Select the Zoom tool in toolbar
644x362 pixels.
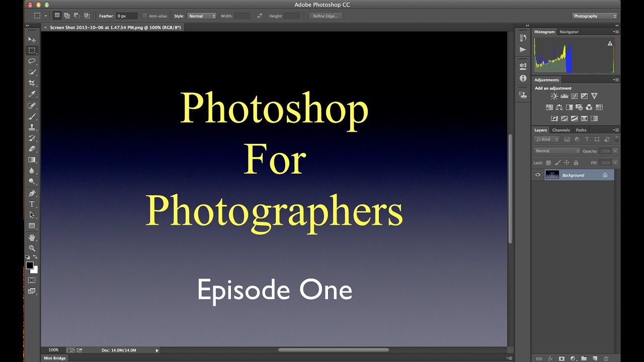click(32, 248)
